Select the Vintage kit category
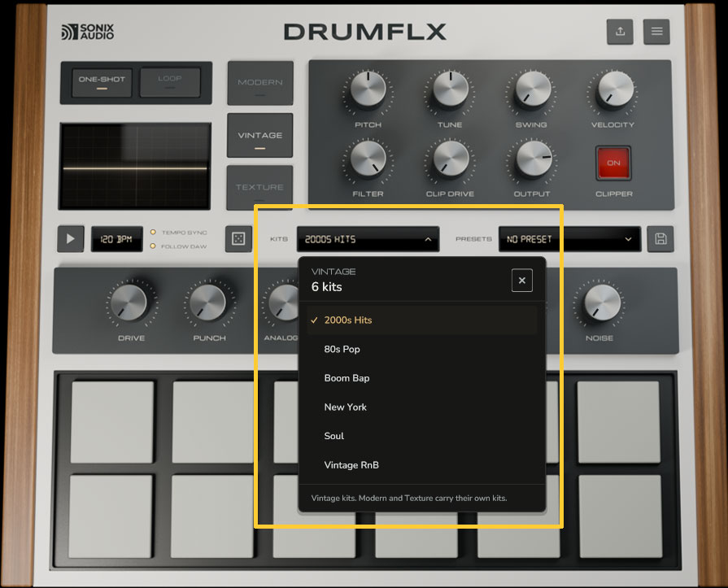Screen dimensions: 728x588 pyautogui.click(x=260, y=136)
